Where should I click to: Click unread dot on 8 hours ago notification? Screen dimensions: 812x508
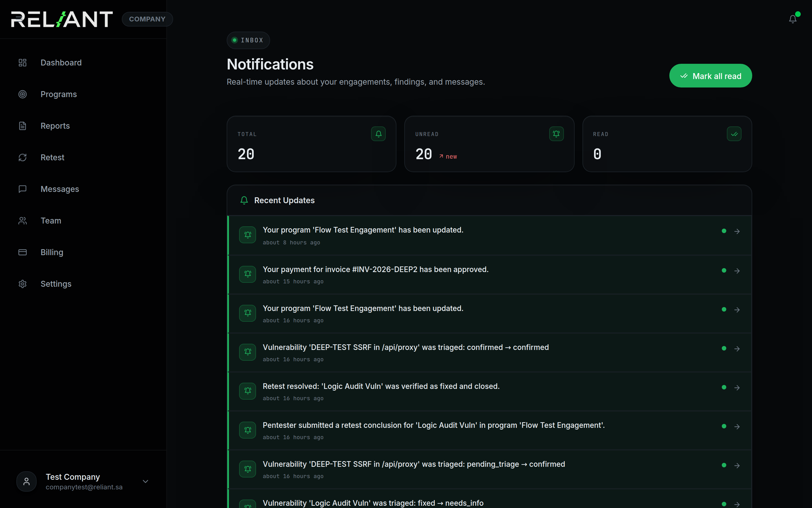click(x=724, y=231)
